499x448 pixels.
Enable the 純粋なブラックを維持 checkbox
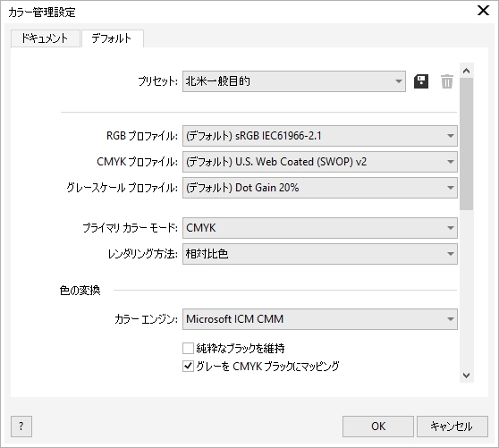coord(188,348)
